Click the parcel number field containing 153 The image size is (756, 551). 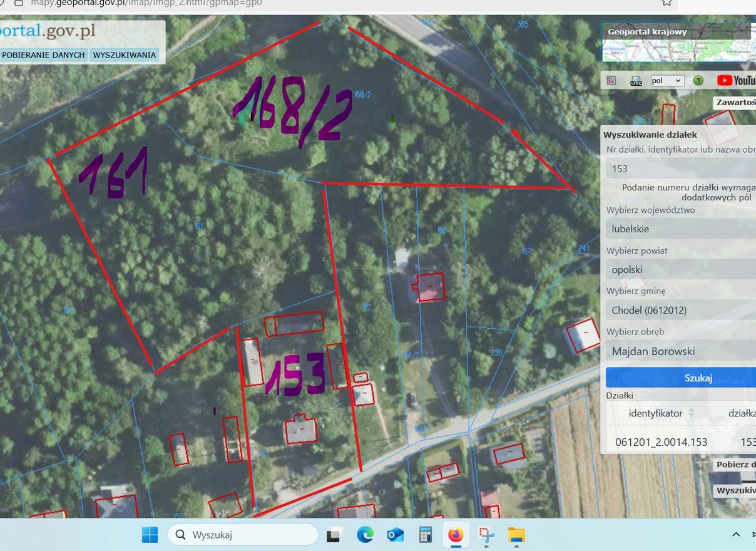[x=681, y=168]
